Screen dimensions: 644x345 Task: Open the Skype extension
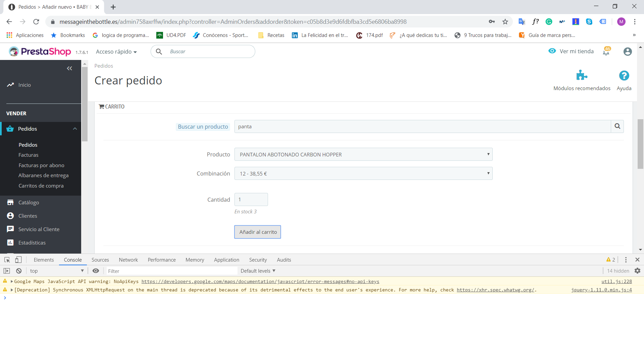pyautogui.click(x=589, y=22)
